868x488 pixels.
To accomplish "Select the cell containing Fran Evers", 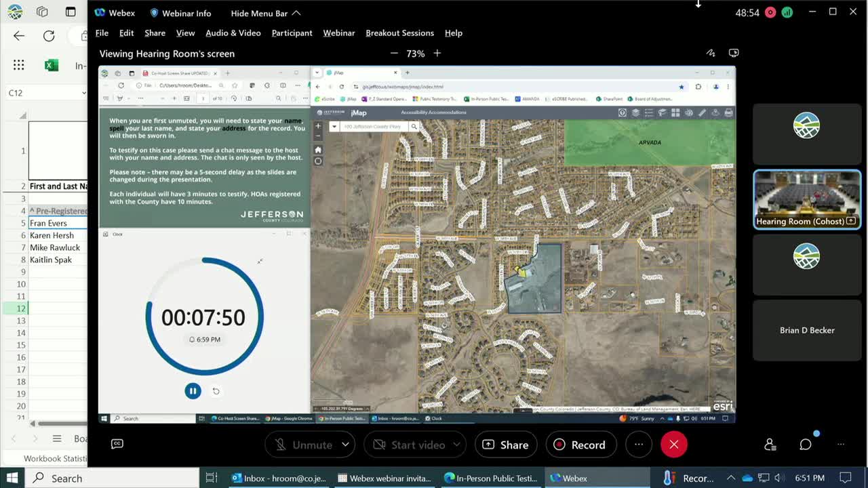I will (x=58, y=223).
